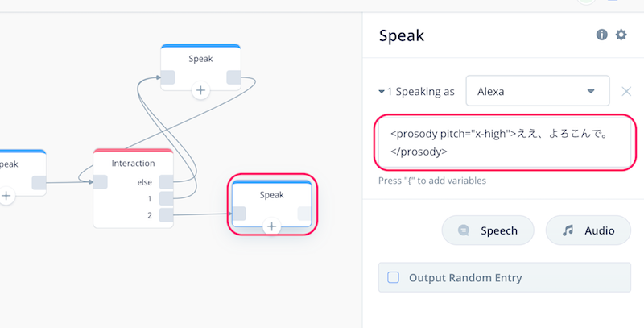The width and height of the screenshot is (644, 328).
Task: Click the Speech bubble icon
Action: click(464, 230)
